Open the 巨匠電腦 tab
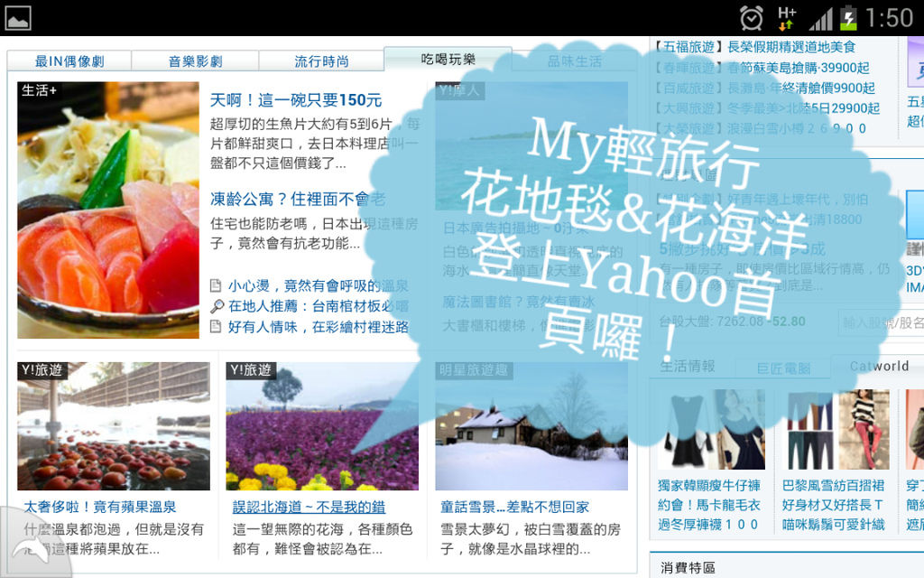924x578 pixels. pos(784,368)
